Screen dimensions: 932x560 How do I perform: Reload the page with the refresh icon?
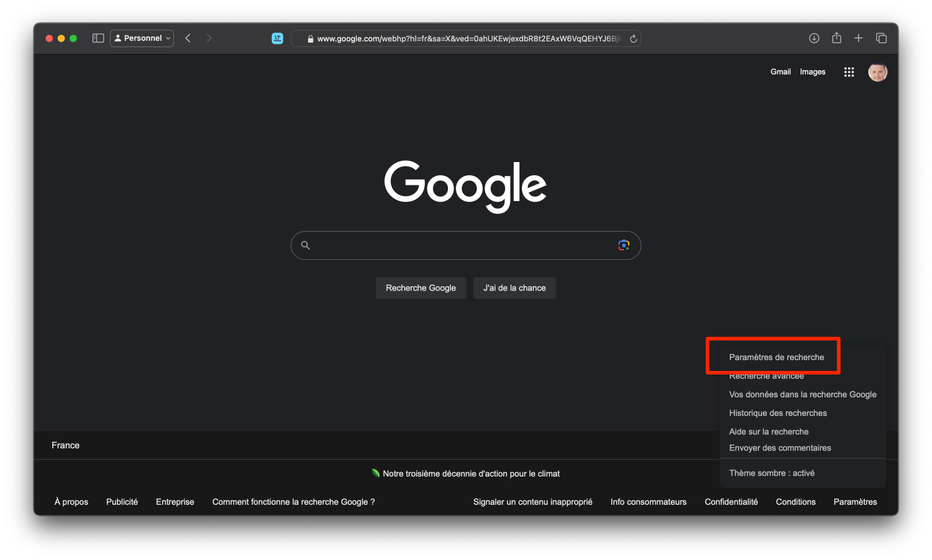coord(633,38)
